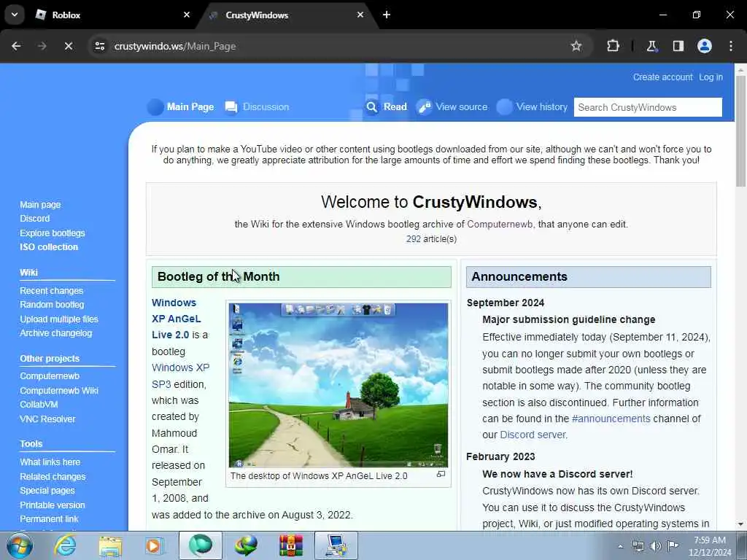
Task: Open Chrome Labs flask icon
Action: pyautogui.click(x=651, y=46)
